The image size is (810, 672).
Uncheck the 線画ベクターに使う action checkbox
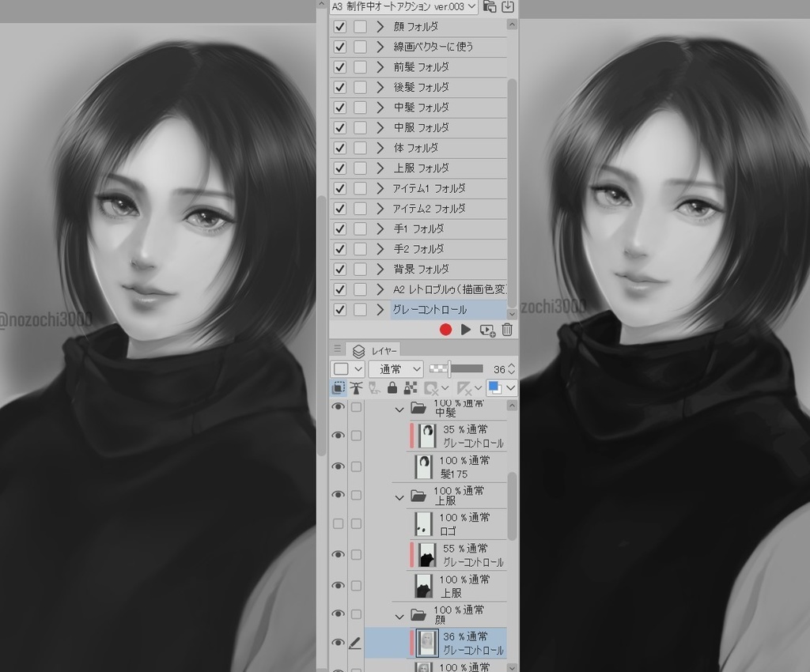339,47
